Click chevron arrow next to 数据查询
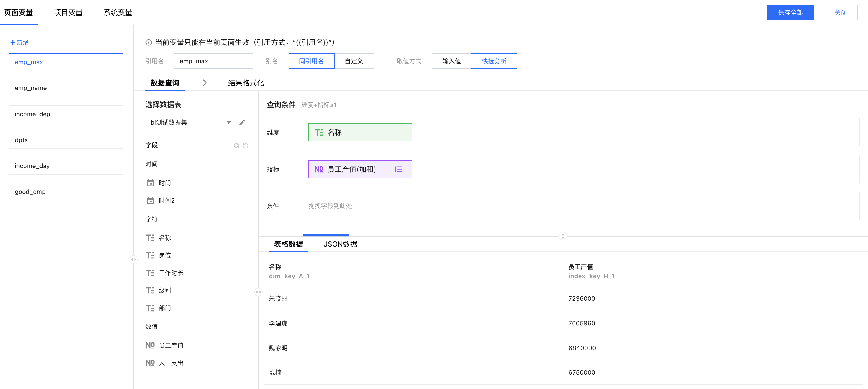 (205, 83)
